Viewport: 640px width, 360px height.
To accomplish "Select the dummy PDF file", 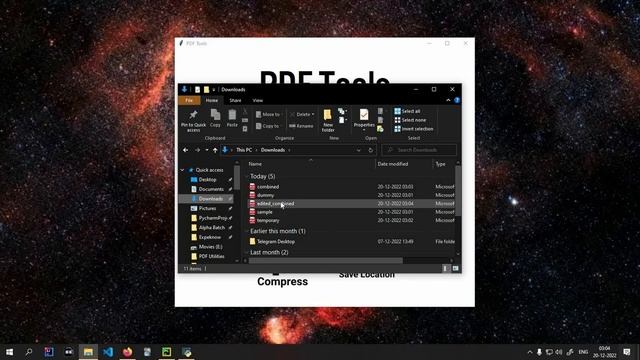I will click(x=265, y=195).
